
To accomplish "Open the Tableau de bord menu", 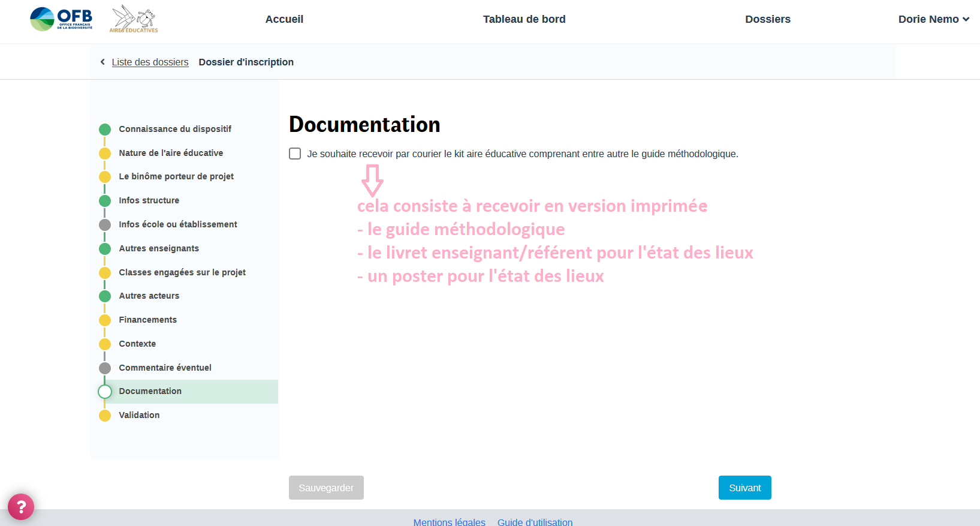I will pos(524,19).
